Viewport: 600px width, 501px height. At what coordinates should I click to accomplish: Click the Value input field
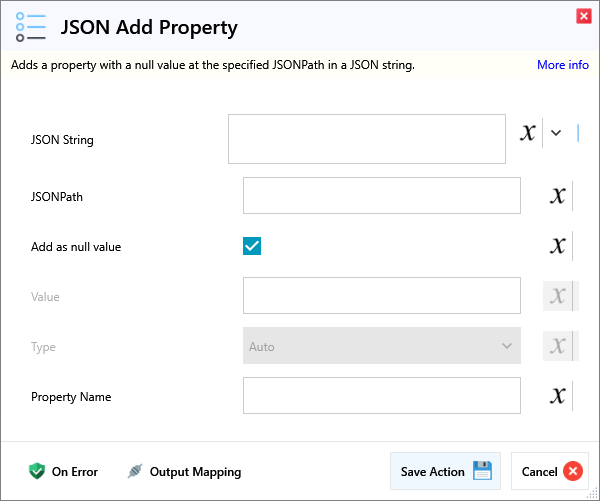[381, 296]
